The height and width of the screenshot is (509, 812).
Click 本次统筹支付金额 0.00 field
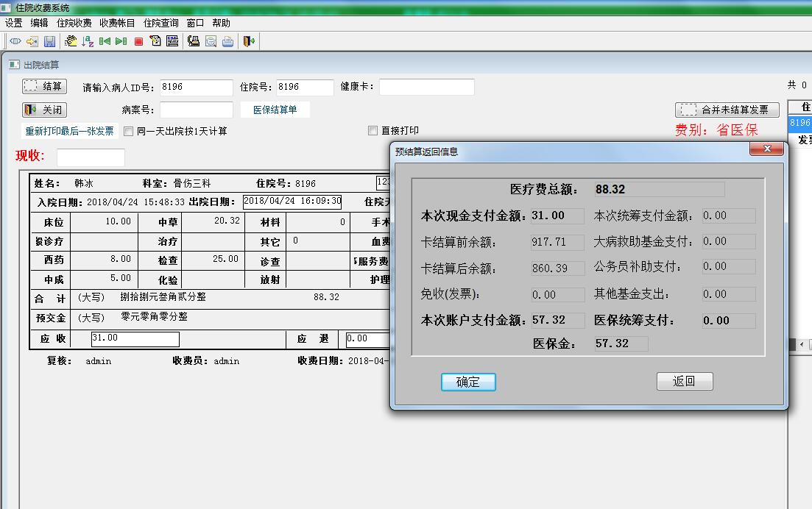click(729, 216)
